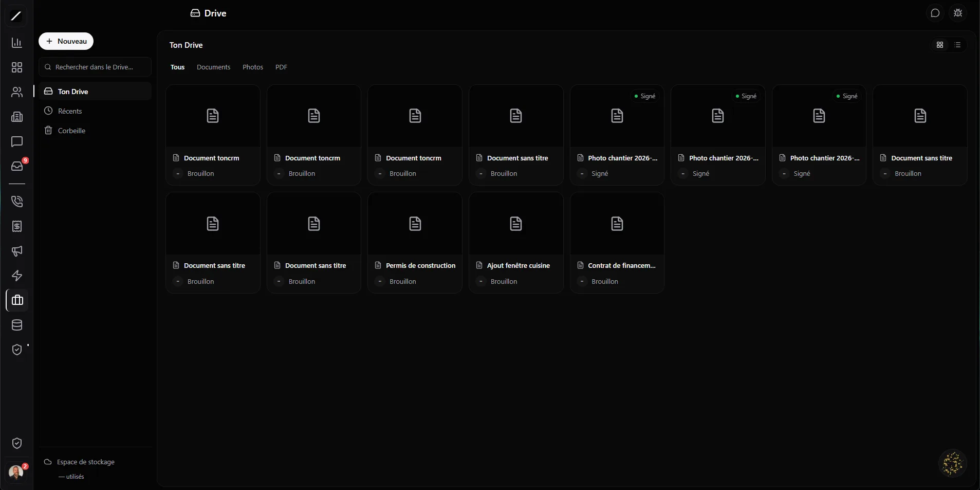
Task: Open the database sidebar icon
Action: click(17, 325)
